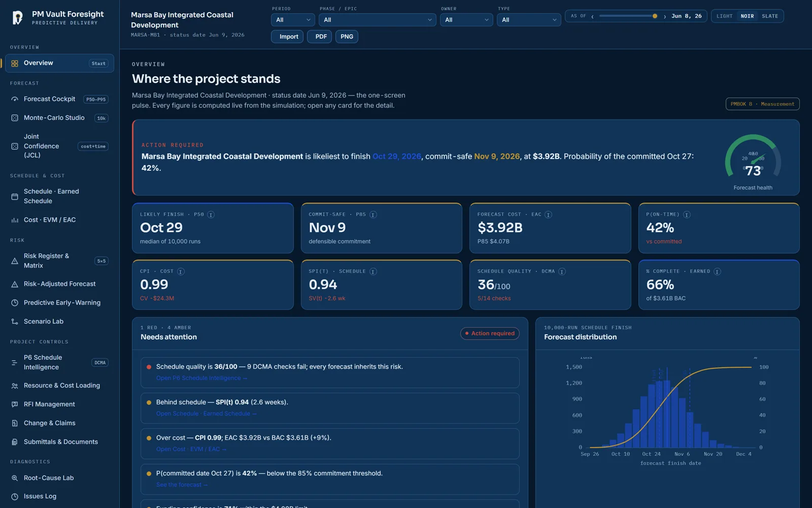Screen dimensions: 812x508
Task: Click the Root-Cause Lab search icon
Action: 15,478
